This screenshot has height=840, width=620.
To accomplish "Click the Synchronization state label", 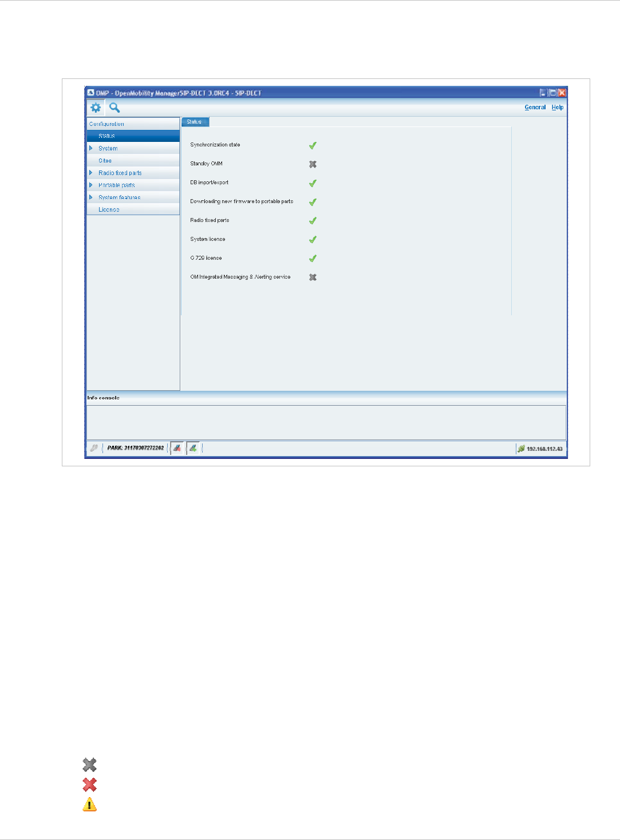I will 215,145.
